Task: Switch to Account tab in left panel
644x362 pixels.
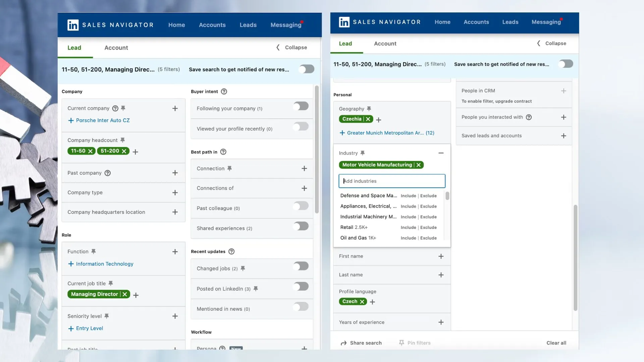Action: coord(116,48)
